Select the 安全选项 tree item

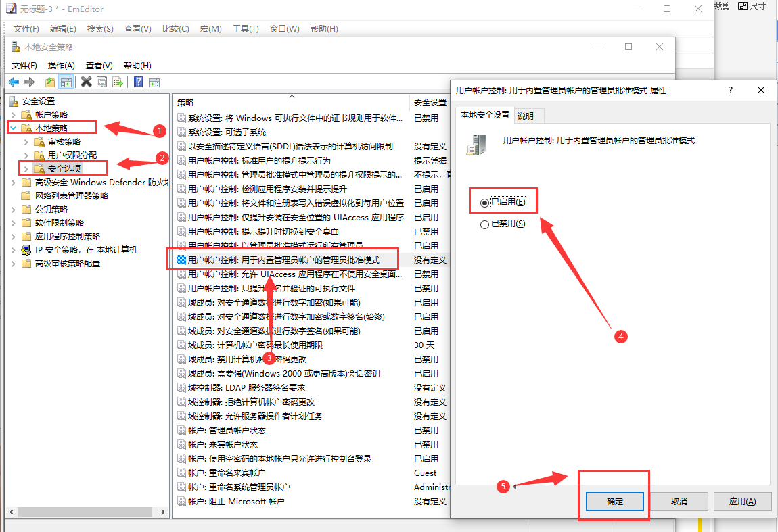coord(64,169)
